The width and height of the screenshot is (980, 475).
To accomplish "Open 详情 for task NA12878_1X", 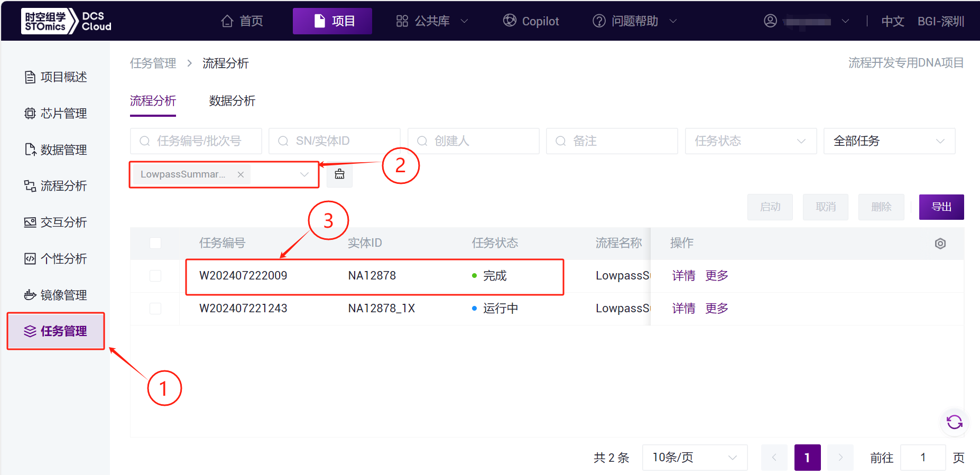I will (x=683, y=309).
